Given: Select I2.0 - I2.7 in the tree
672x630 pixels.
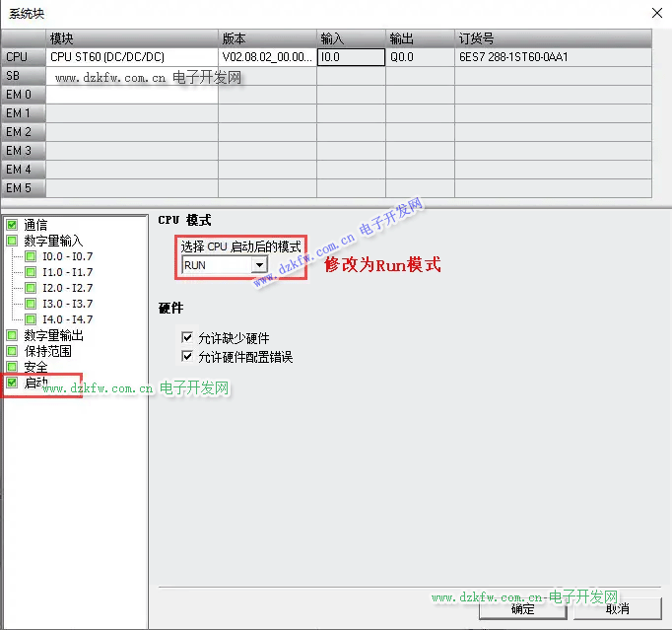Looking at the screenshot, I should (x=67, y=288).
